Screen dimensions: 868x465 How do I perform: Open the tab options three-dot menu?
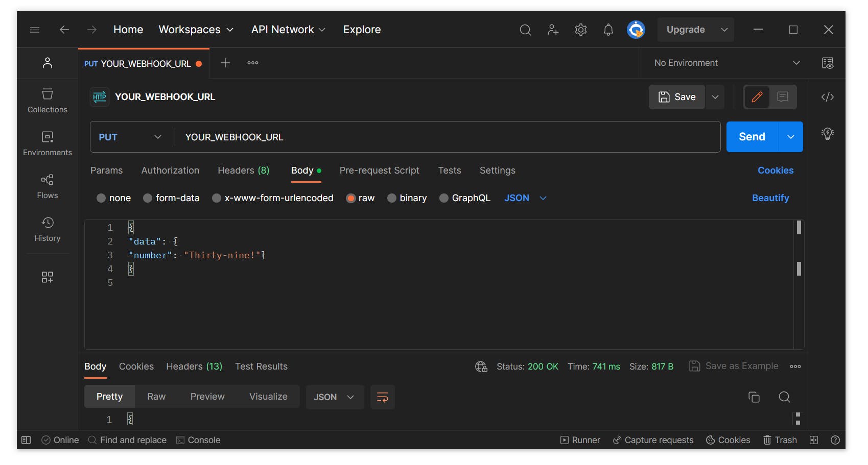pos(253,63)
